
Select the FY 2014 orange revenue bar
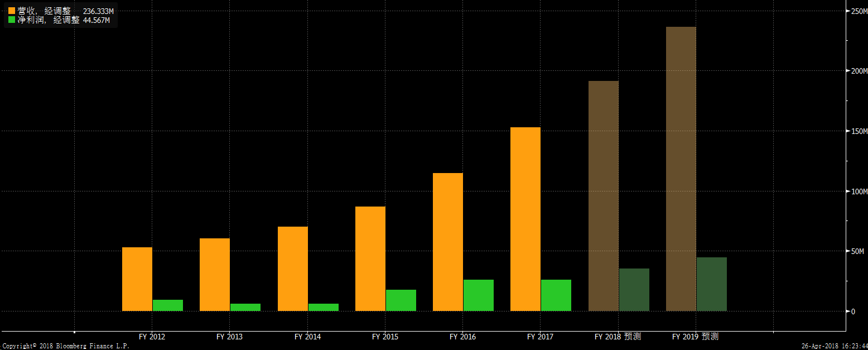tap(292, 269)
